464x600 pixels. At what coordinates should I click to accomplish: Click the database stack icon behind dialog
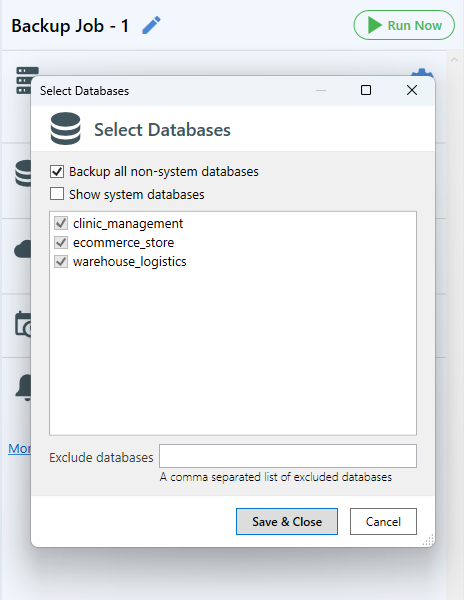[23, 173]
